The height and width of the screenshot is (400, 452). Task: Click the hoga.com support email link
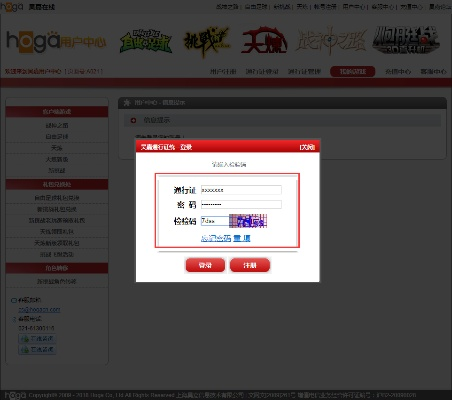click(39, 309)
